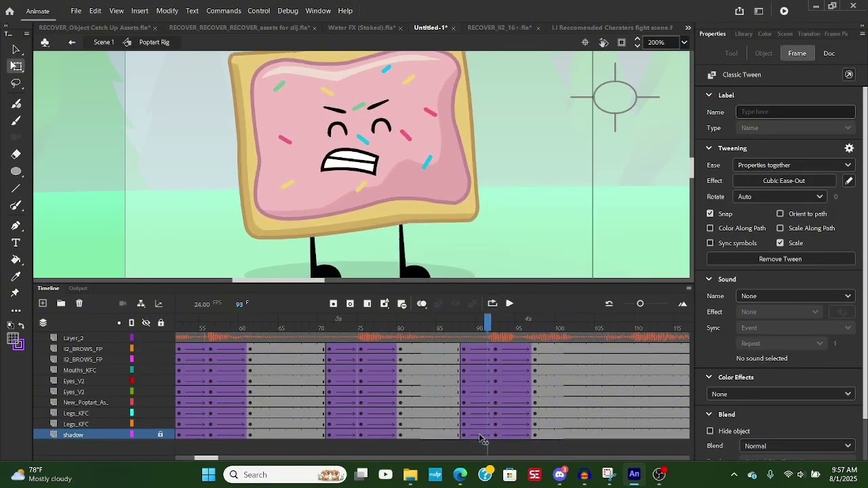
Task: Collapse the Tweening section
Action: click(x=709, y=148)
